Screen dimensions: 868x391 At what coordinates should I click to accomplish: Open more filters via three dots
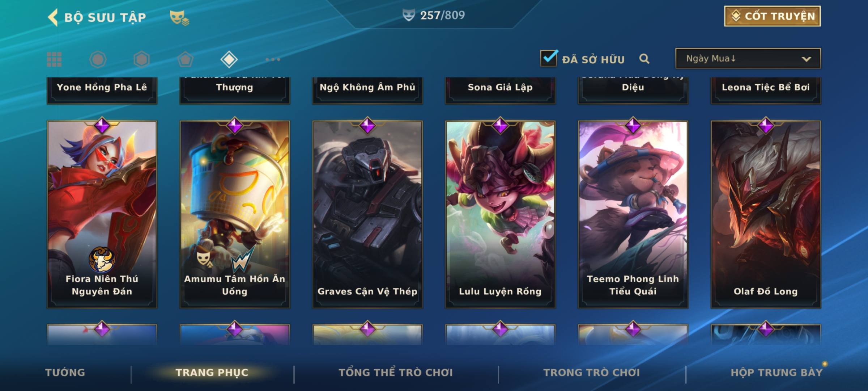273,59
